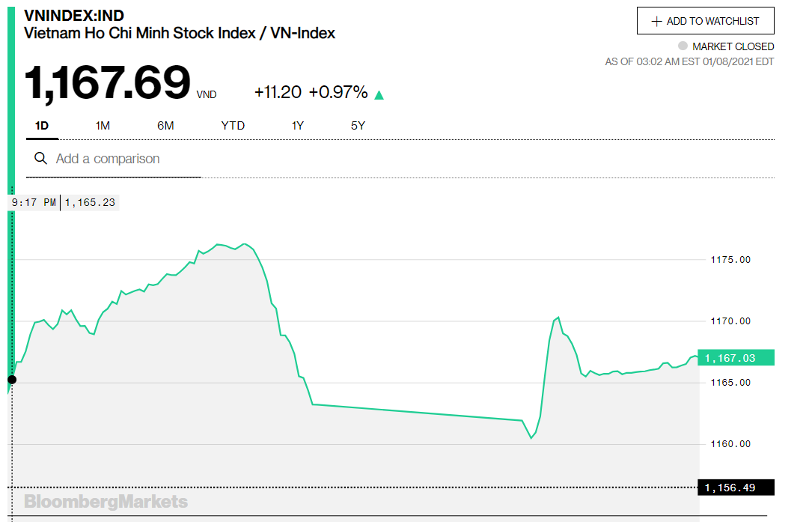Show the 5Y chart range
Screen dimensions: 812x522
click(358, 126)
